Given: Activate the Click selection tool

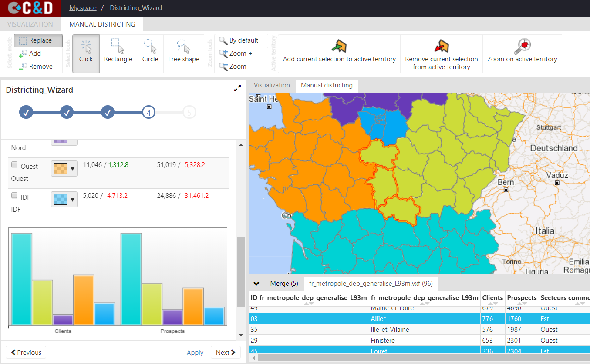Looking at the screenshot, I should click(86, 53).
